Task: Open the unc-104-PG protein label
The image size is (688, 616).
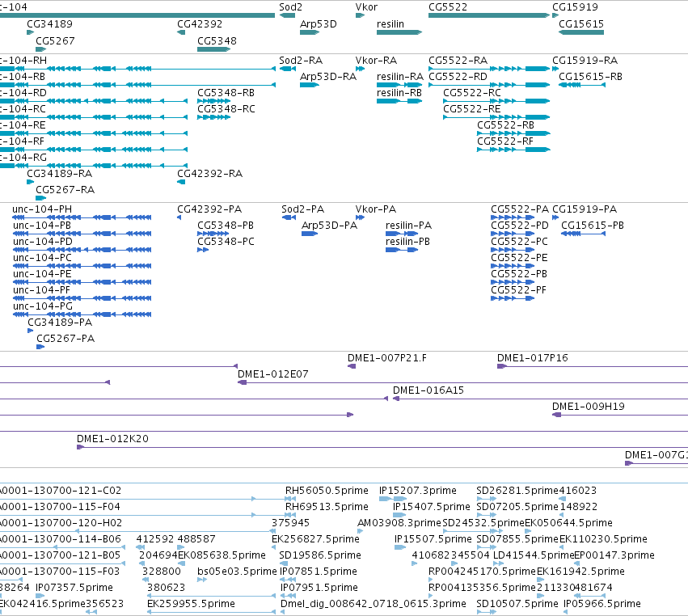Action: (43, 306)
